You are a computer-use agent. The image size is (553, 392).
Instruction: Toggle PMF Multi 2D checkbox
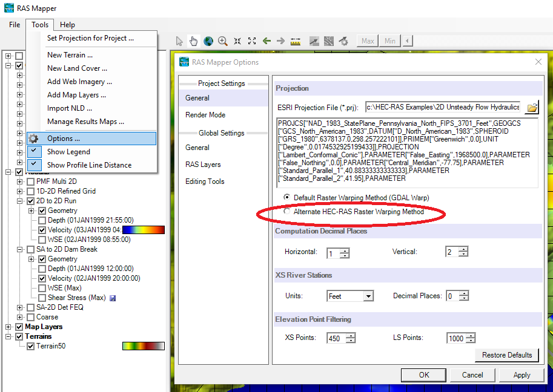pos(31,181)
